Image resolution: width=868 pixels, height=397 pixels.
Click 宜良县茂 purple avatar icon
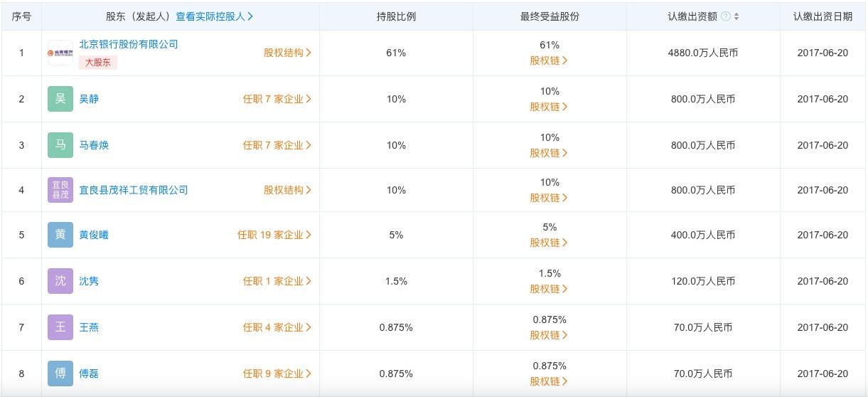[60, 190]
